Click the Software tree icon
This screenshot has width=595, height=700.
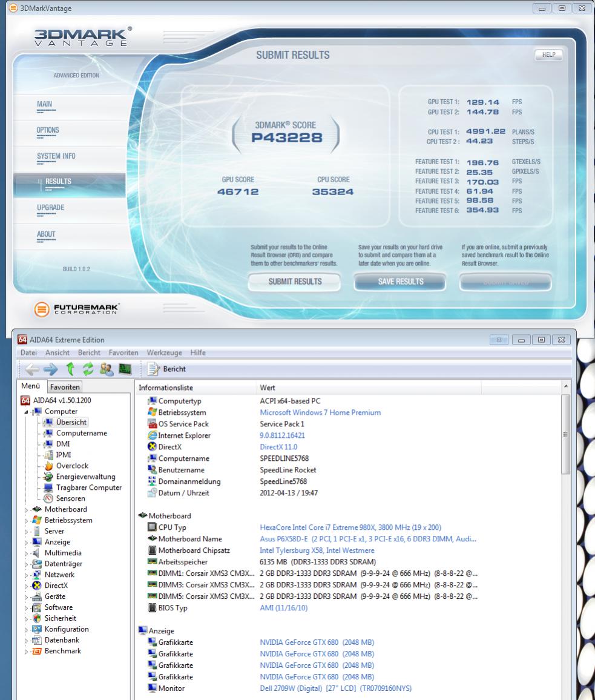37,607
